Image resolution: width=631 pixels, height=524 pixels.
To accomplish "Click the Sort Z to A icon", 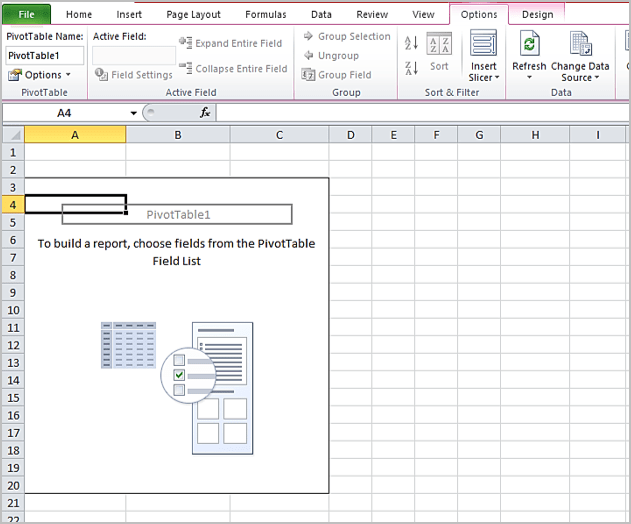I will pos(411,68).
